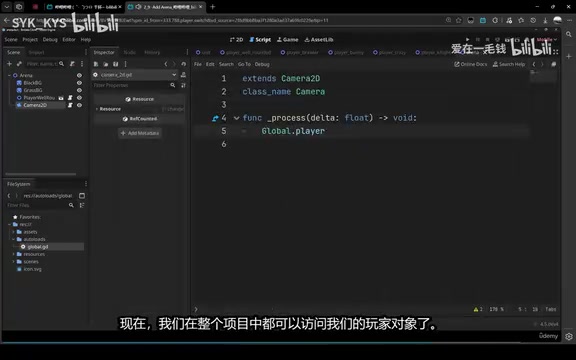Open the Scene dock extra options menu
Screen dimensions: 576x360
click(82, 64)
